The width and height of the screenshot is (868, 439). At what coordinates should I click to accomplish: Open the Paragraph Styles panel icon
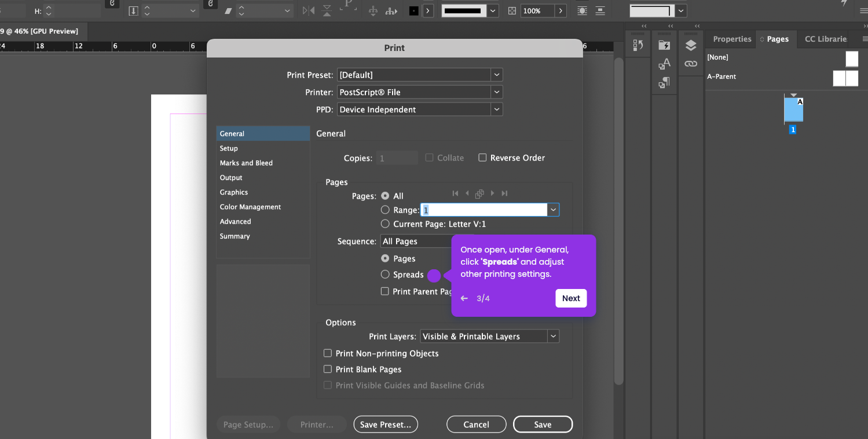click(x=664, y=83)
